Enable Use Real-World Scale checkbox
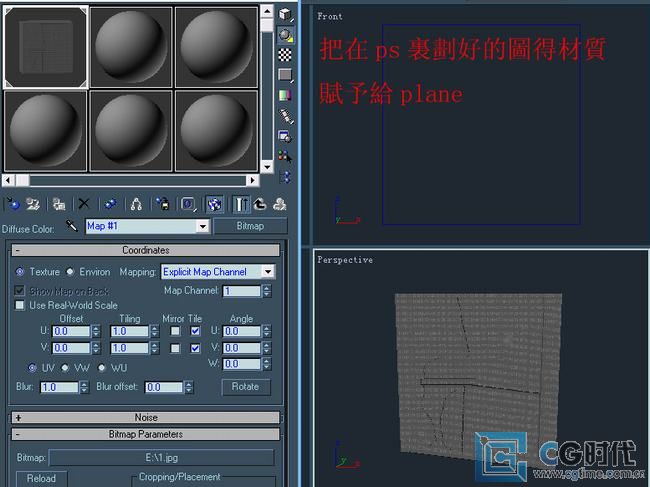This screenshot has width=650, height=487. click(x=21, y=305)
